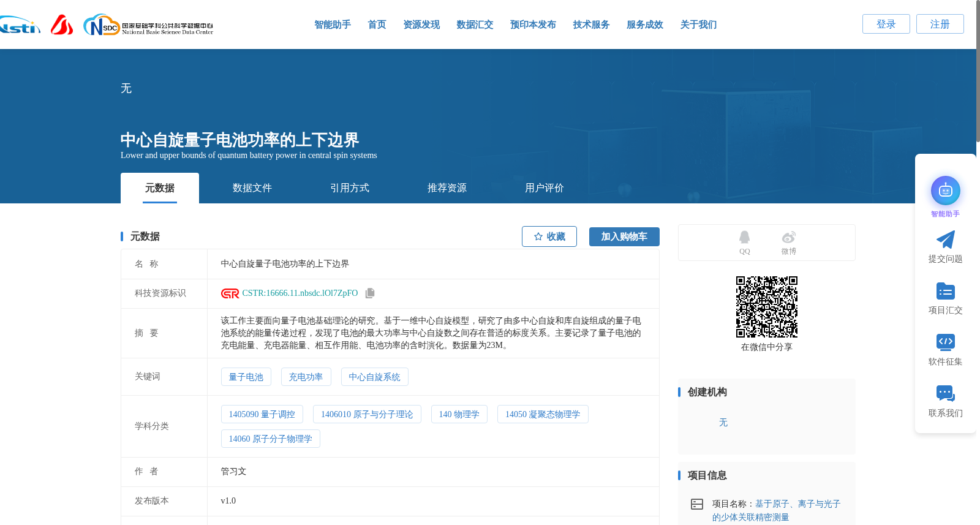Share to Weibo icon
This screenshot has width=980, height=525.
click(x=788, y=237)
